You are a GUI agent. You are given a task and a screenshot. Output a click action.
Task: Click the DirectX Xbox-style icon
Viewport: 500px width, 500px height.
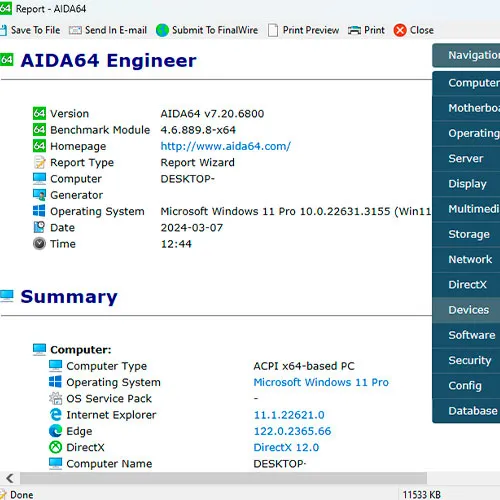(55, 447)
